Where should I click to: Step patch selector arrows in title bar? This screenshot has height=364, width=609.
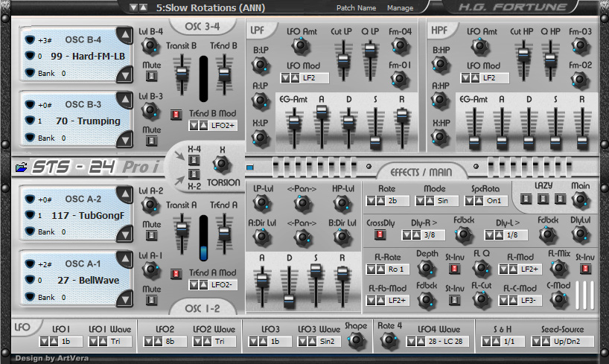138,7
